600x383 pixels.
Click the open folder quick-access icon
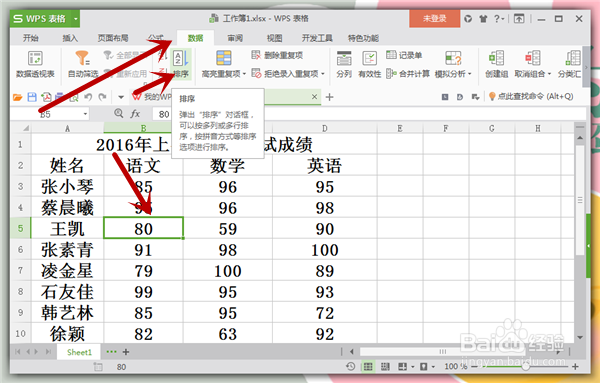coord(18,97)
